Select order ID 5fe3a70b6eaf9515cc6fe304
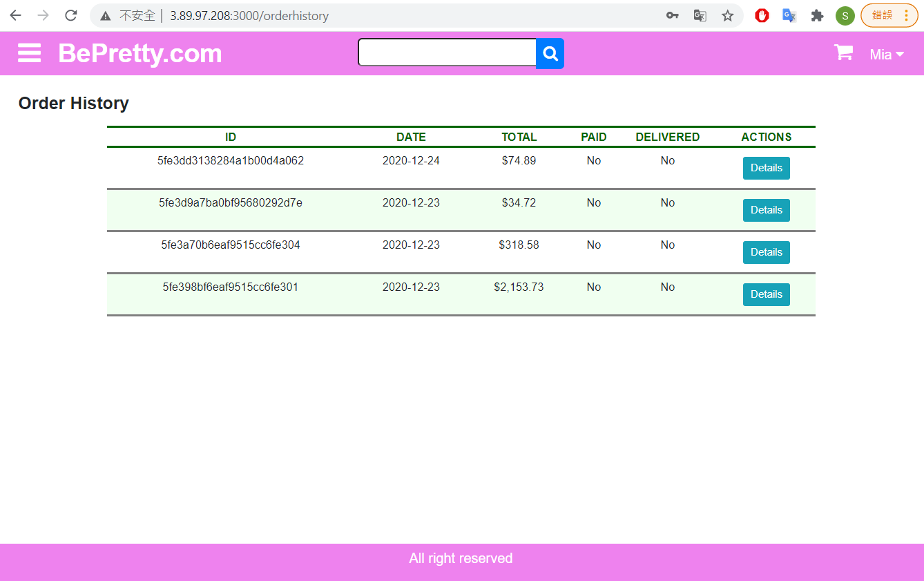The image size is (924, 581). (231, 245)
